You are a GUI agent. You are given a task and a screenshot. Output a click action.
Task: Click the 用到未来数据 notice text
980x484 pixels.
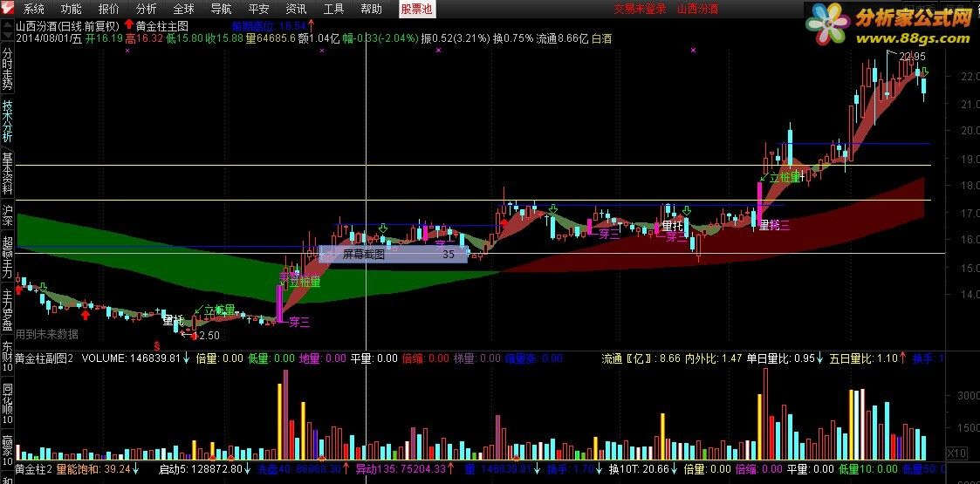click(x=47, y=334)
